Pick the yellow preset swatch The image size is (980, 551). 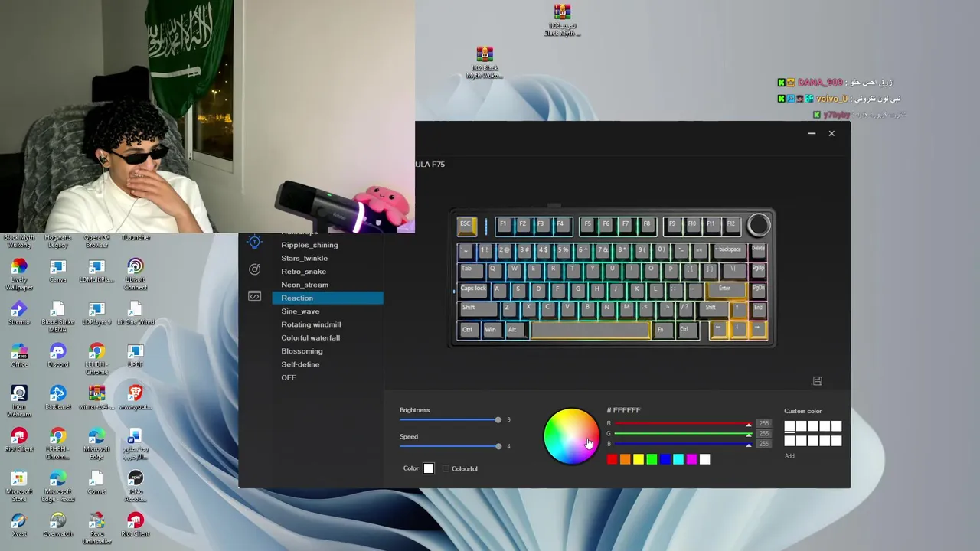tap(638, 459)
